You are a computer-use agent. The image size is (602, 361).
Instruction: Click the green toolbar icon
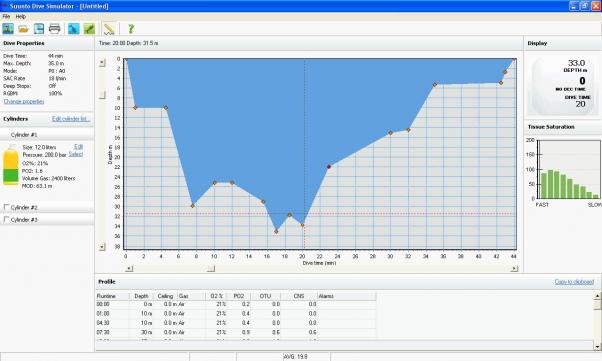pos(89,29)
